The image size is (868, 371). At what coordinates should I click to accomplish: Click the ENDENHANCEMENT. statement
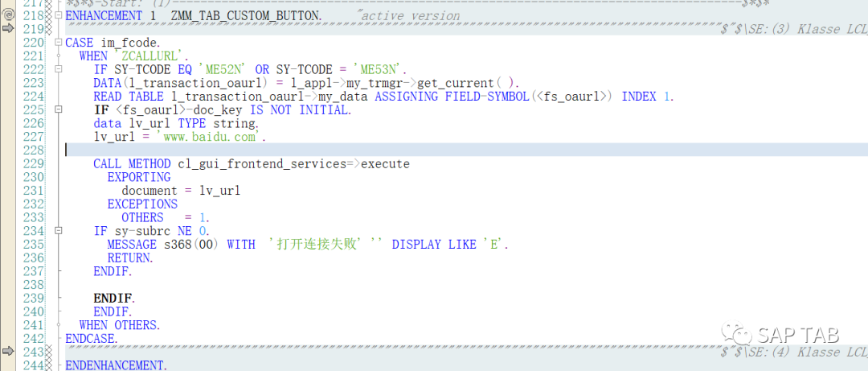point(116,365)
